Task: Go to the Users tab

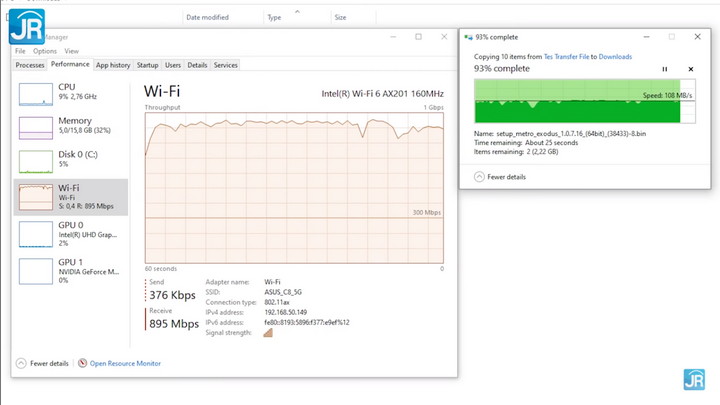Action: [173, 65]
